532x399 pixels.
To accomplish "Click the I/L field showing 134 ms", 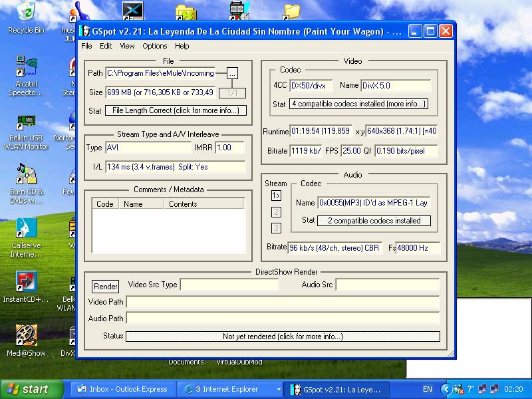I will tap(175, 167).
